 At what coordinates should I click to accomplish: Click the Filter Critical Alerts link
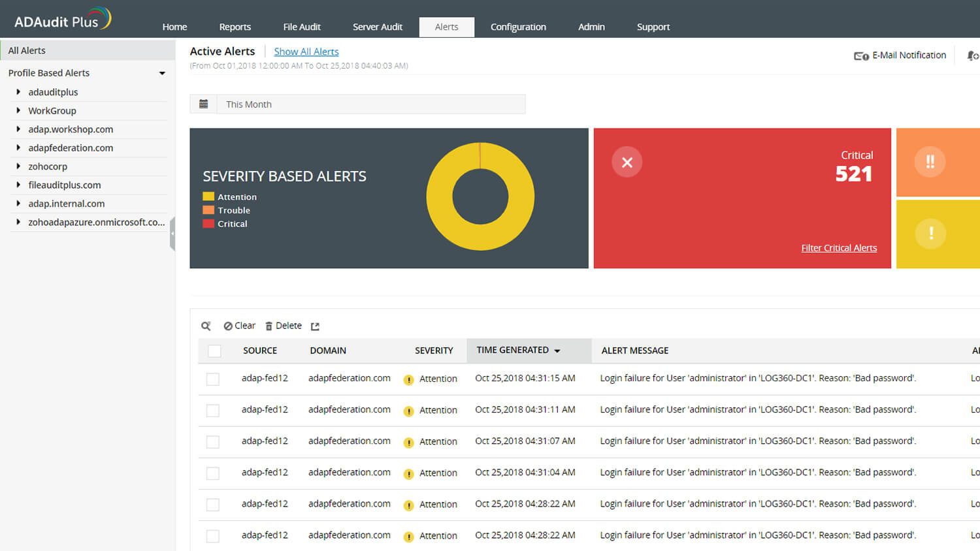(839, 248)
